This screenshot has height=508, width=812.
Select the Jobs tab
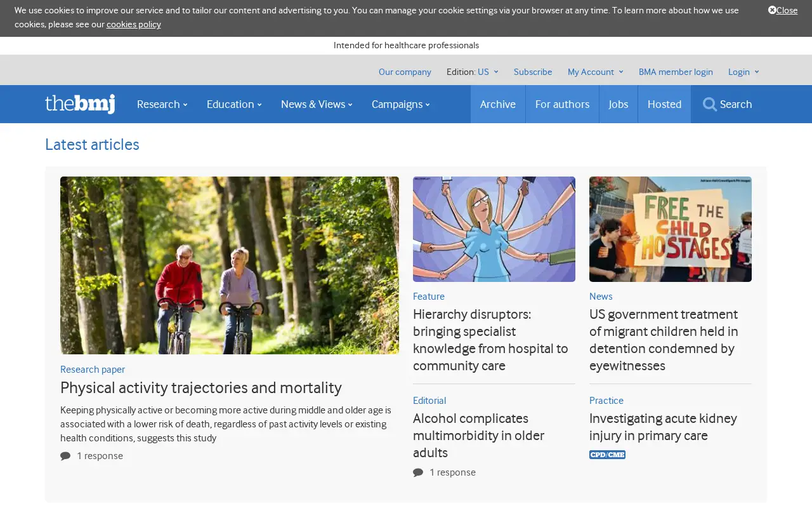(x=619, y=104)
